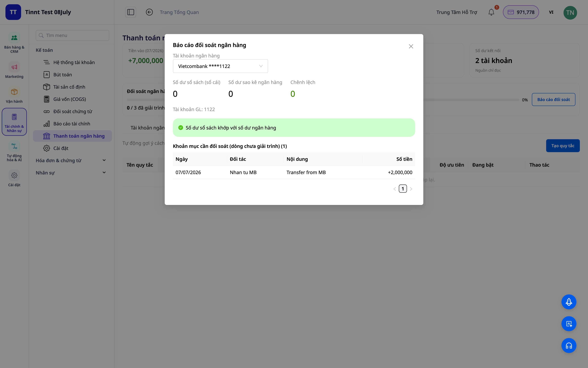Go back using the circled arrow icon
Viewport: 588px width, 368px height.
(x=149, y=12)
